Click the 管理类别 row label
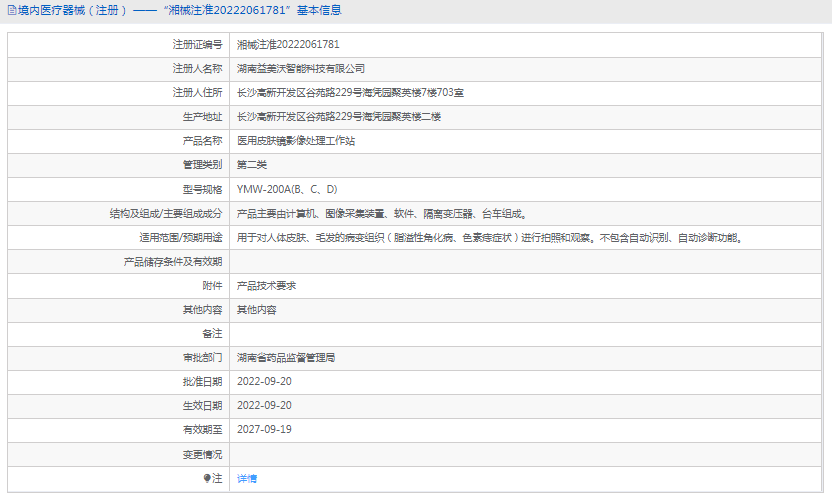The image size is (832, 496). (x=203, y=165)
